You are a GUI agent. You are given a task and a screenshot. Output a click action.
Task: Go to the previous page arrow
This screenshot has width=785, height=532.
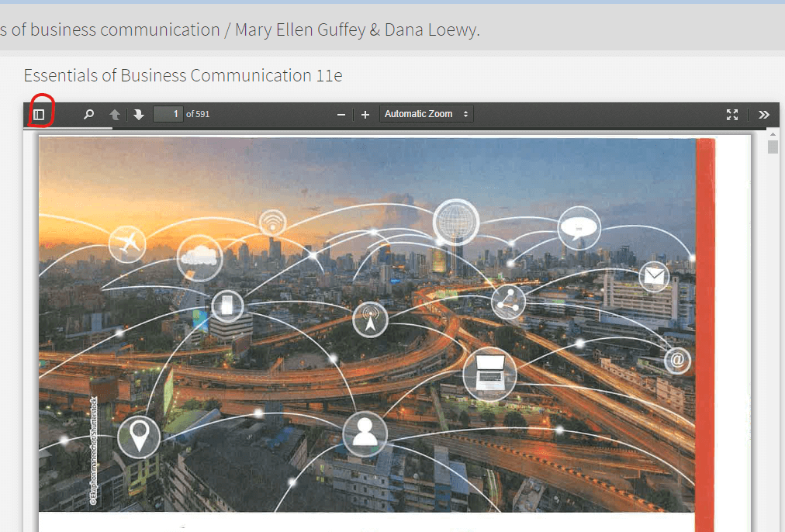(115, 115)
